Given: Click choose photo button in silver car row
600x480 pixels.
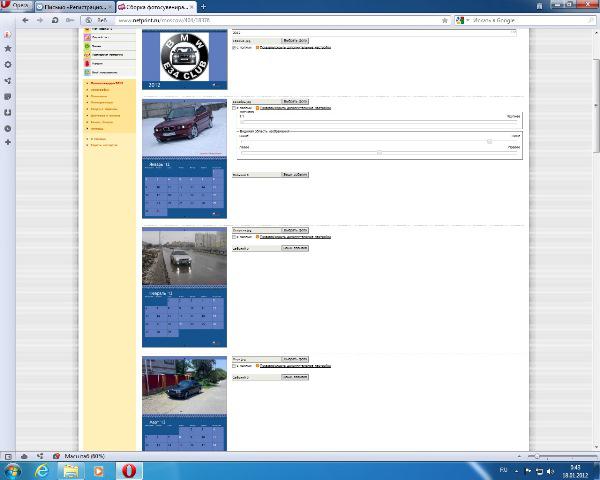Looking at the screenshot, I should click(295, 230).
